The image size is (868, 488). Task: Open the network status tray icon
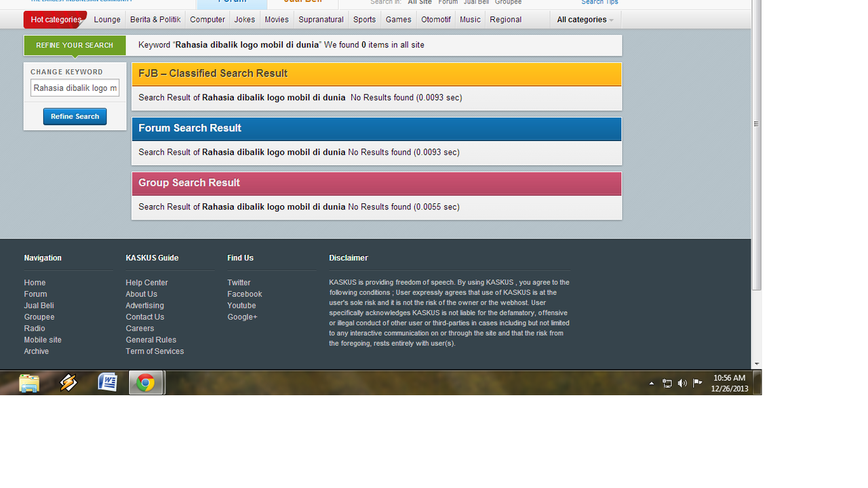(x=667, y=384)
